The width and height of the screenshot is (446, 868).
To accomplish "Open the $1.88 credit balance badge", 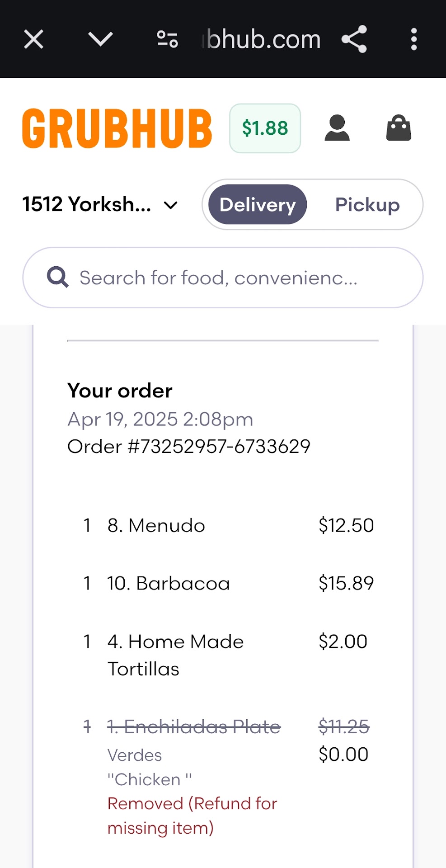I will [265, 128].
